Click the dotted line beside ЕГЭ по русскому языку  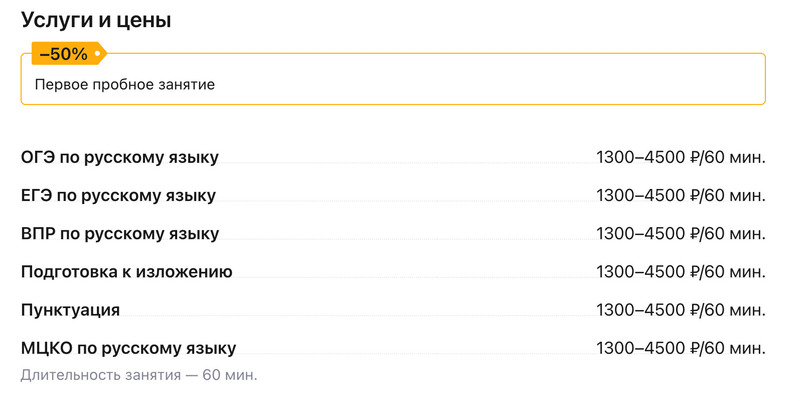point(402,200)
